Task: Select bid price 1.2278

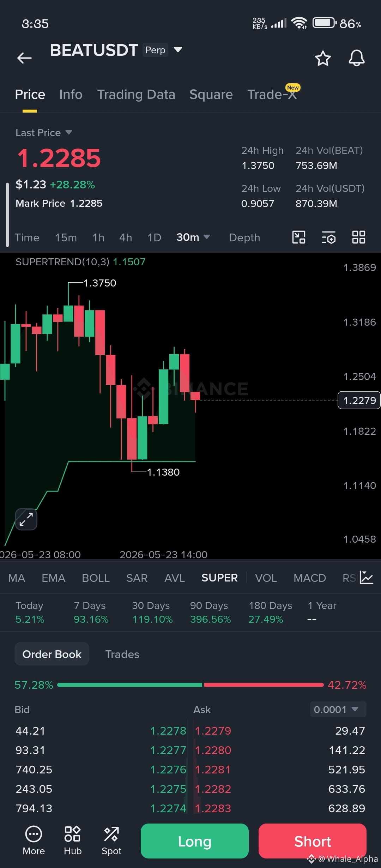Action: (168, 730)
